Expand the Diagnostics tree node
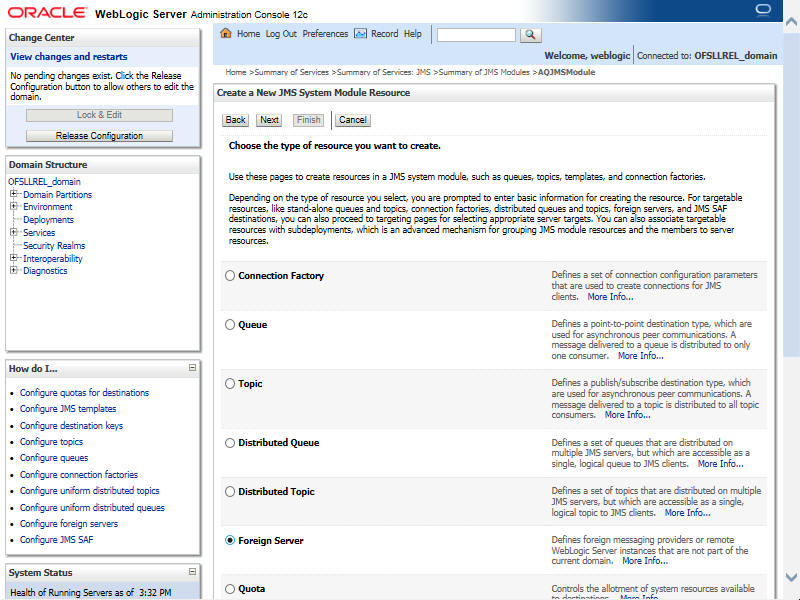The width and height of the screenshot is (800, 600). 14,270
